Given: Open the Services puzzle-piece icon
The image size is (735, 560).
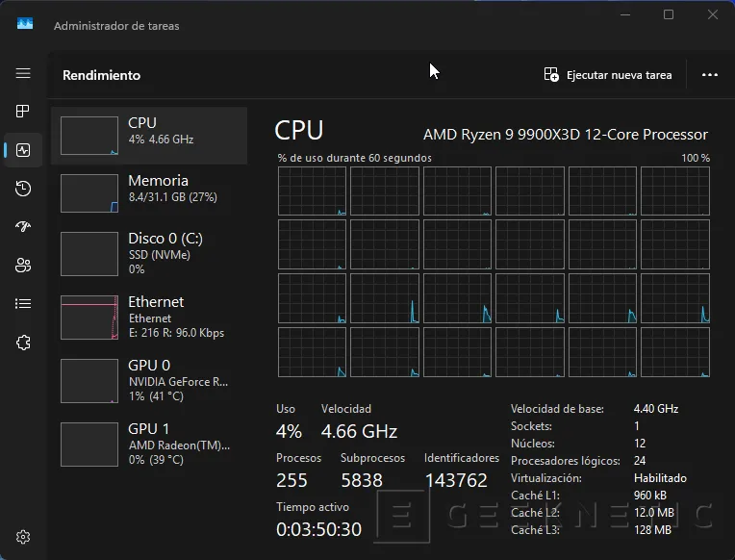Looking at the screenshot, I should pos(23,343).
